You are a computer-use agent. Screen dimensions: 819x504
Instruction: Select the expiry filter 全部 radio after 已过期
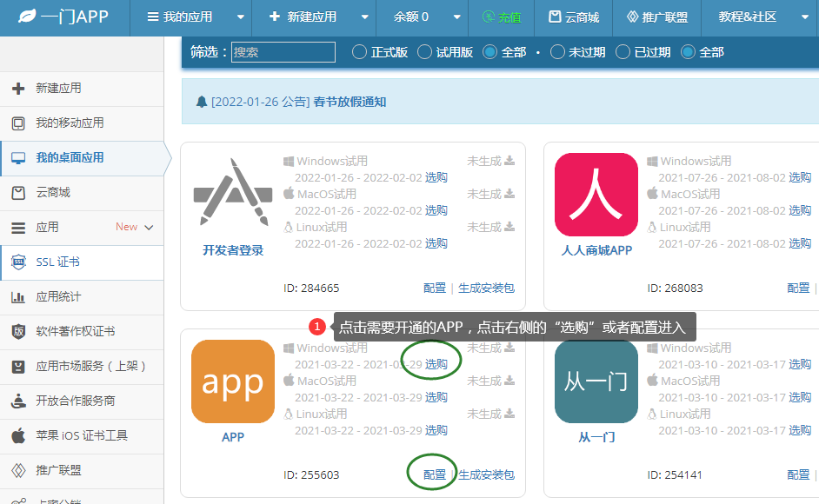(x=688, y=52)
